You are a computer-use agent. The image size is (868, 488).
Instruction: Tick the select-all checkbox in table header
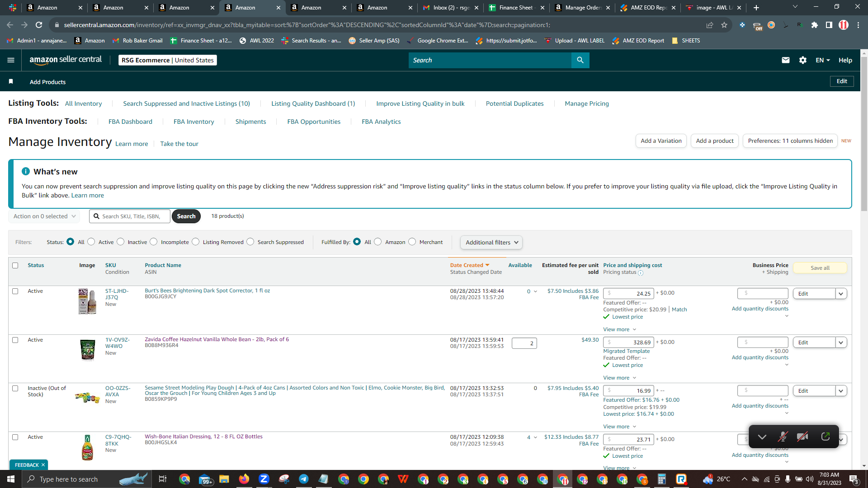pos(15,265)
